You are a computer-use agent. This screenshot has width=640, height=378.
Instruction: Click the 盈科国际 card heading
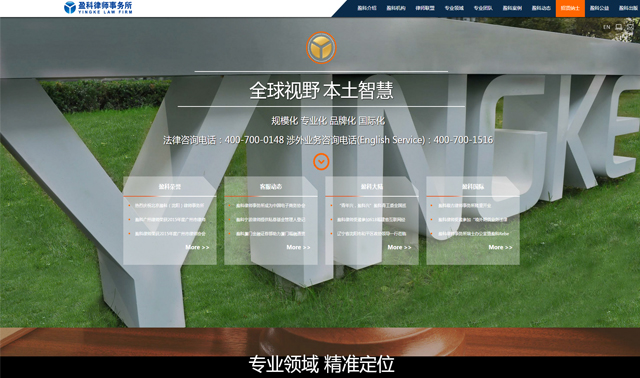(473, 187)
